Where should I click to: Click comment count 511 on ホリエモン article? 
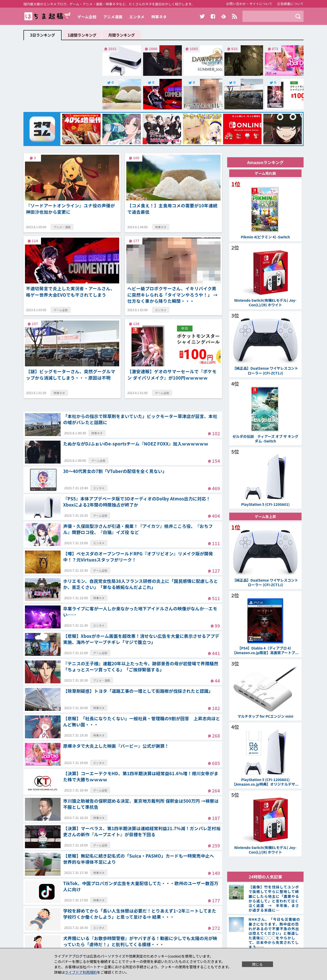pos(214,598)
